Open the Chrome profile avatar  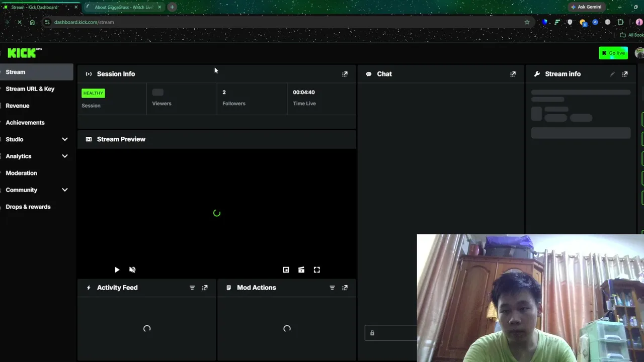639,22
